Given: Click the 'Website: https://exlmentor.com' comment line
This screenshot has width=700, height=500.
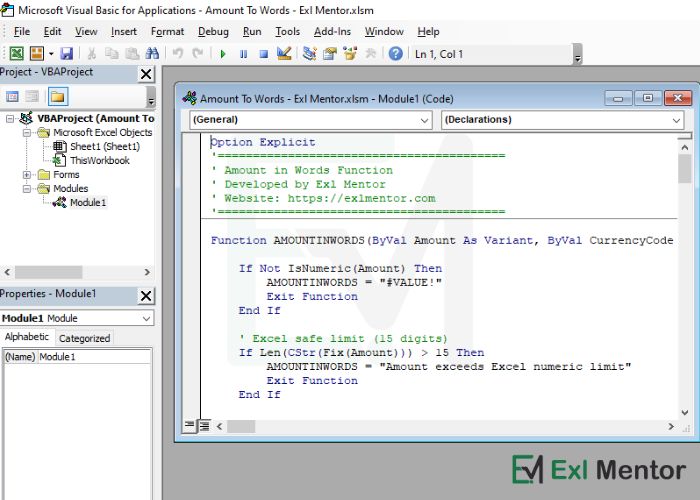Looking at the screenshot, I should pyautogui.click(x=323, y=198).
